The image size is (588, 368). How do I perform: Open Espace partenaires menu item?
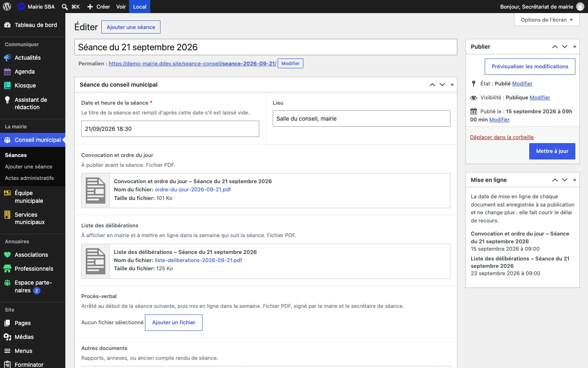(33, 287)
